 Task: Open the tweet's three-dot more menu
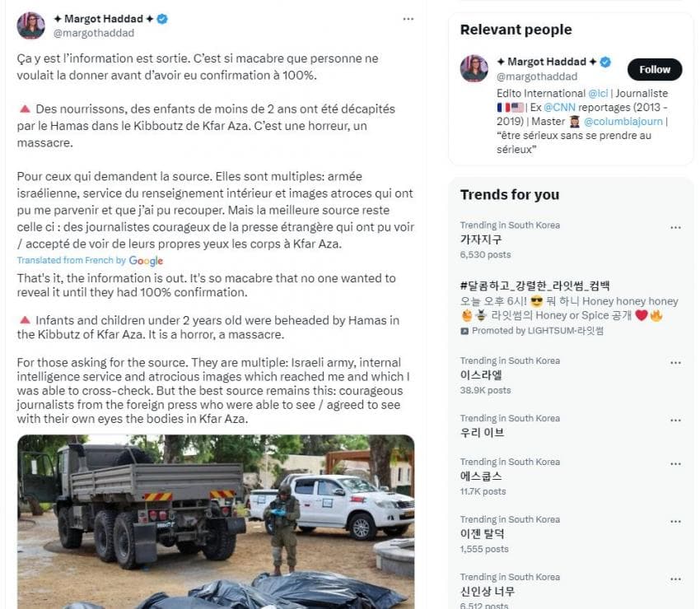[x=408, y=19]
